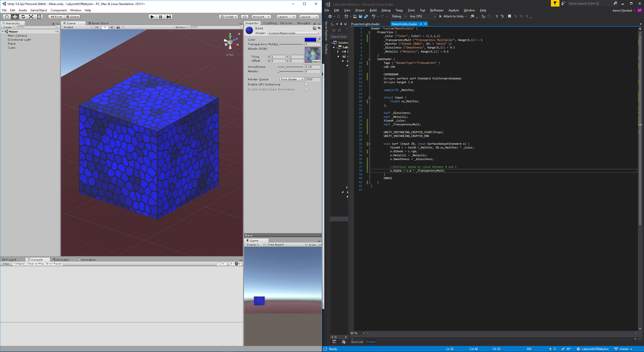644x352 pixels.
Task: Open the Assets menu in Unity
Action: (x=23, y=10)
